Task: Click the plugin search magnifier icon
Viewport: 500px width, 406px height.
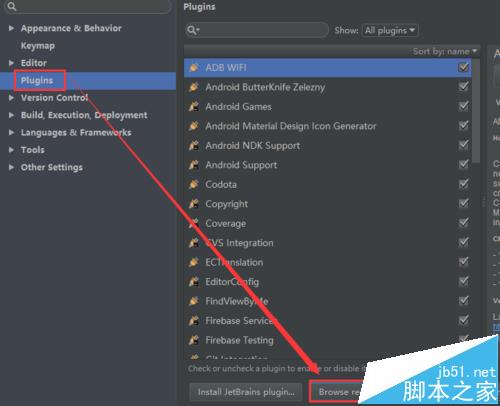Action: pyautogui.click(x=193, y=30)
